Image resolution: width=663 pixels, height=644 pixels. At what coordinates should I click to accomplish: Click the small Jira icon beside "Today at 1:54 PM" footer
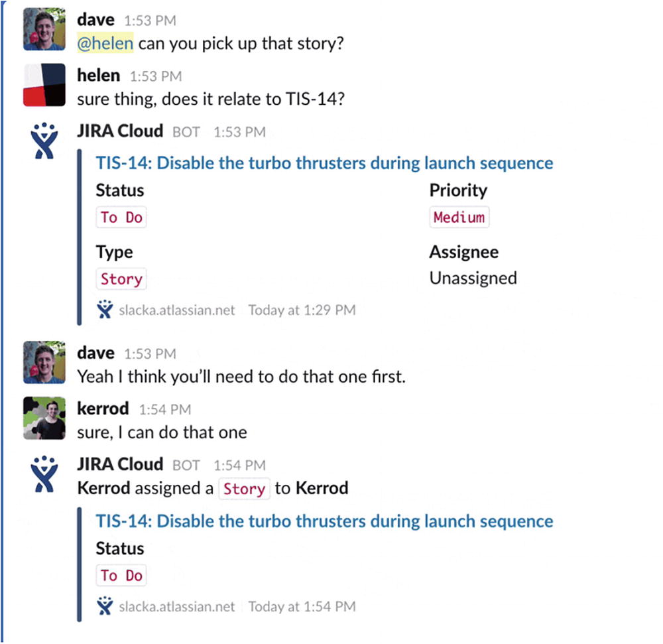point(105,606)
